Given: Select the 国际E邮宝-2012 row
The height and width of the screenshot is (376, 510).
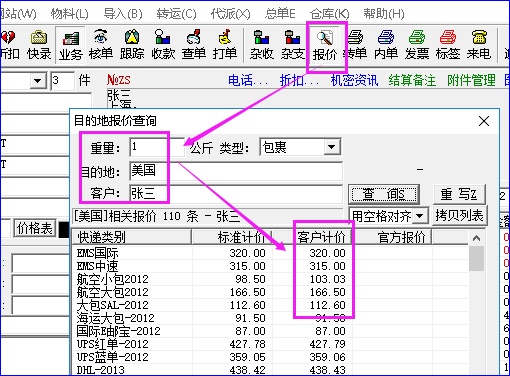Looking at the screenshot, I should pyautogui.click(x=270, y=331).
